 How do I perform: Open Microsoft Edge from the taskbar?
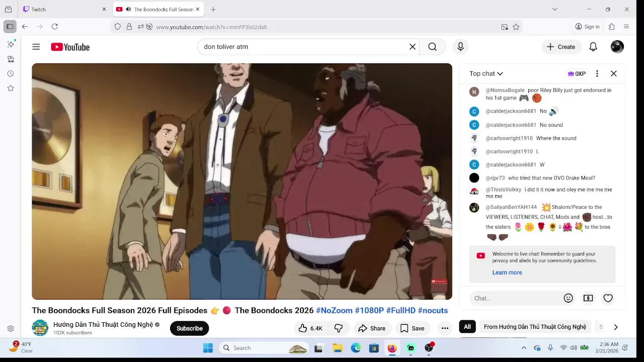tap(356, 348)
